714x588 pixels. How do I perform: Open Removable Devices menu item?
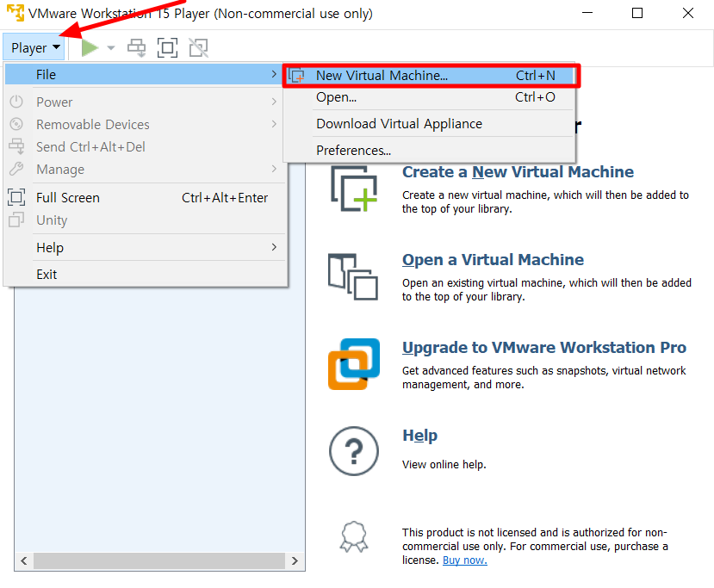point(144,124)
